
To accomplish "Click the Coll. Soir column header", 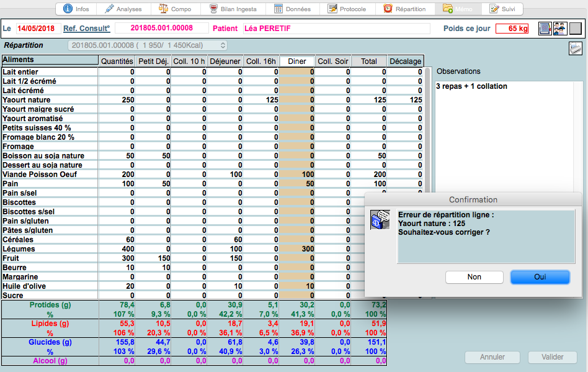I will coord(333,61).
